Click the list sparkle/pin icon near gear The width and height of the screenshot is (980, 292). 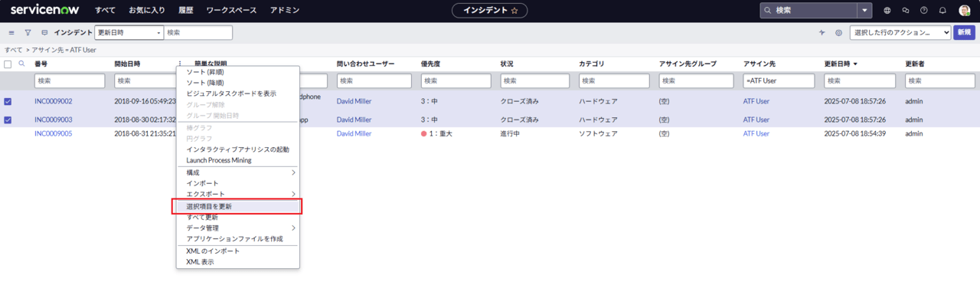pyautogui.click(x=822, y=33)
